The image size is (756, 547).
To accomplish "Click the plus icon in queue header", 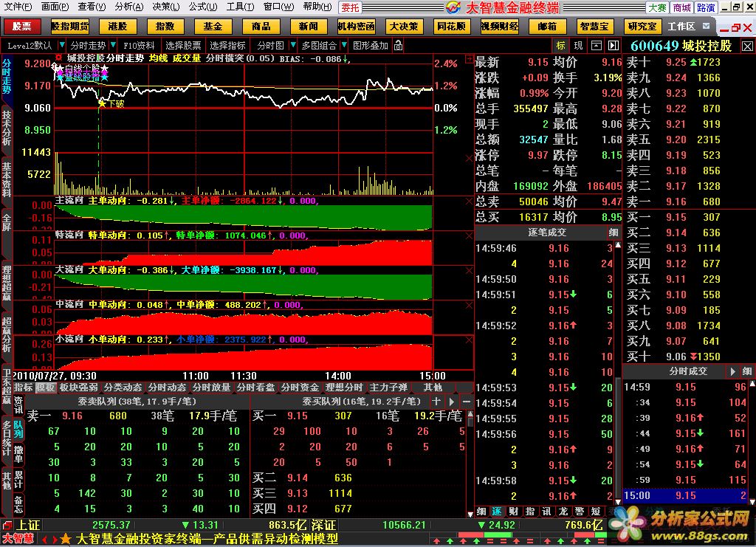I will pos(436,401).
